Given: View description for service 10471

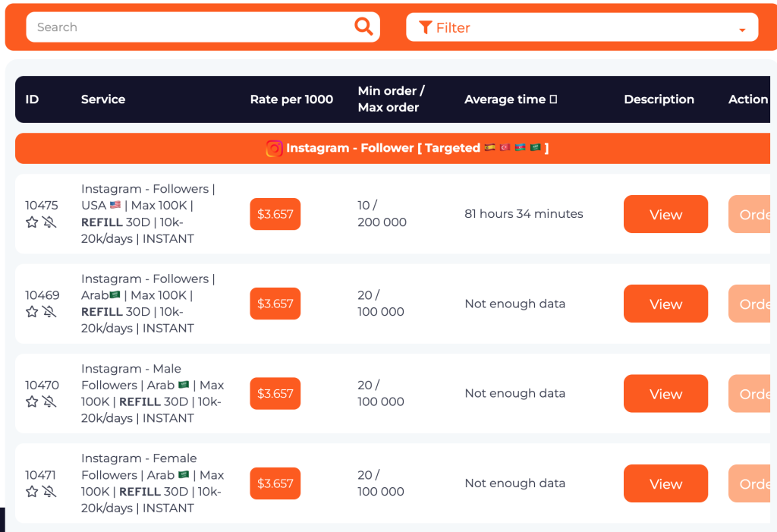Looking at the screenshot, I should (x=665, y=483).
